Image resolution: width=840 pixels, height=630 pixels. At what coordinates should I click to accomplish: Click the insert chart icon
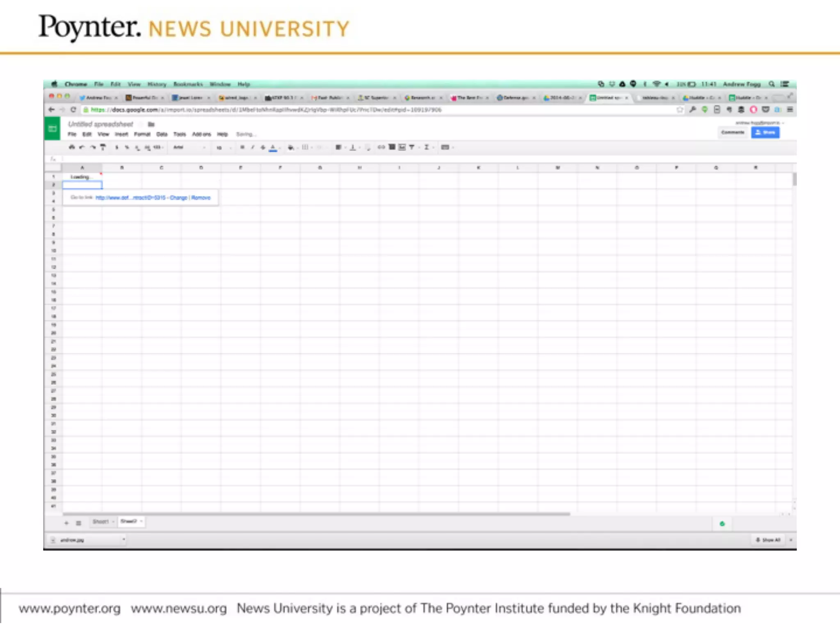point(402,147)
